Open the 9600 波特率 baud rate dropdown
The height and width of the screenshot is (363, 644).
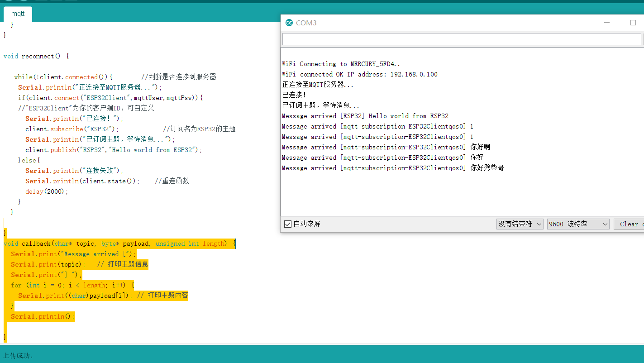point(578,224)
